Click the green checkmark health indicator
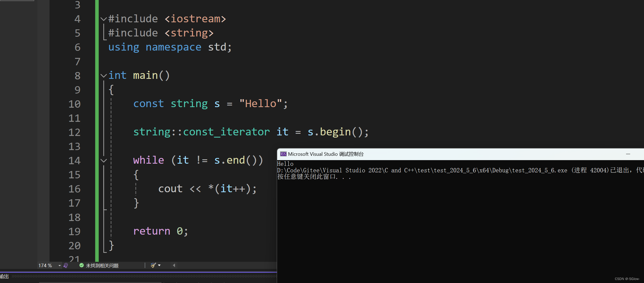Viewport: 644px width, 283px height. click(x=81, y=265)
